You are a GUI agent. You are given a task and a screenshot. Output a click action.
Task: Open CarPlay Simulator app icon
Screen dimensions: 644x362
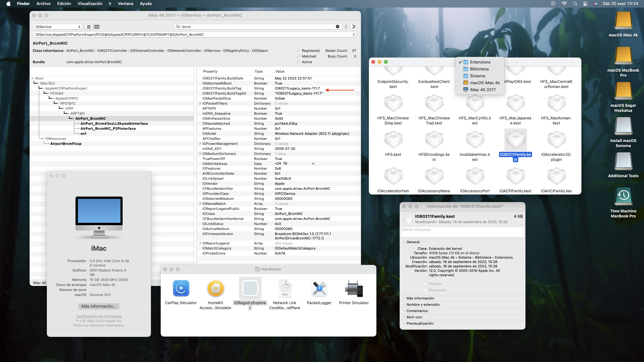point(181,288)
